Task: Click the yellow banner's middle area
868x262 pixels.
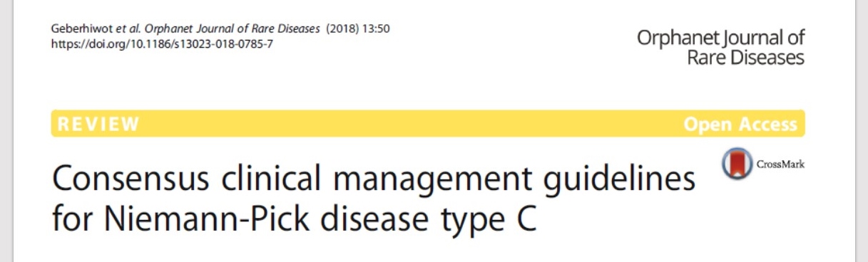Action: click(428, 124)
